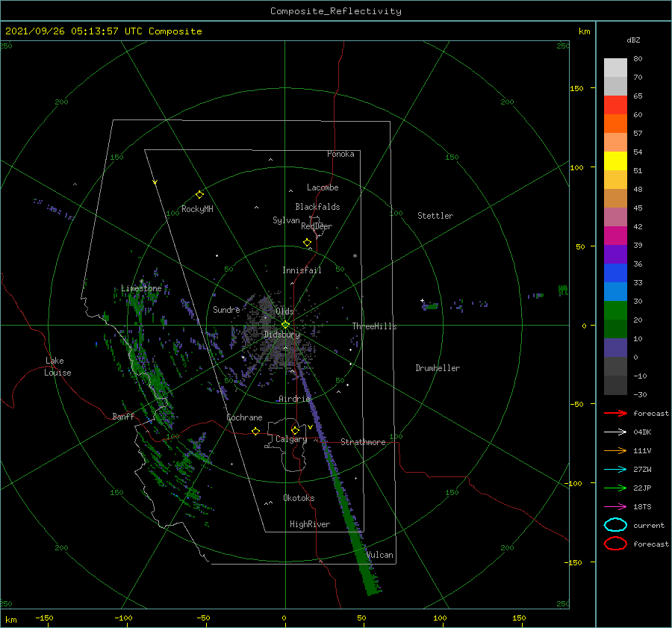672x628 pixels.
Task: Click the Drumheller label
Action: coord(438,368)
